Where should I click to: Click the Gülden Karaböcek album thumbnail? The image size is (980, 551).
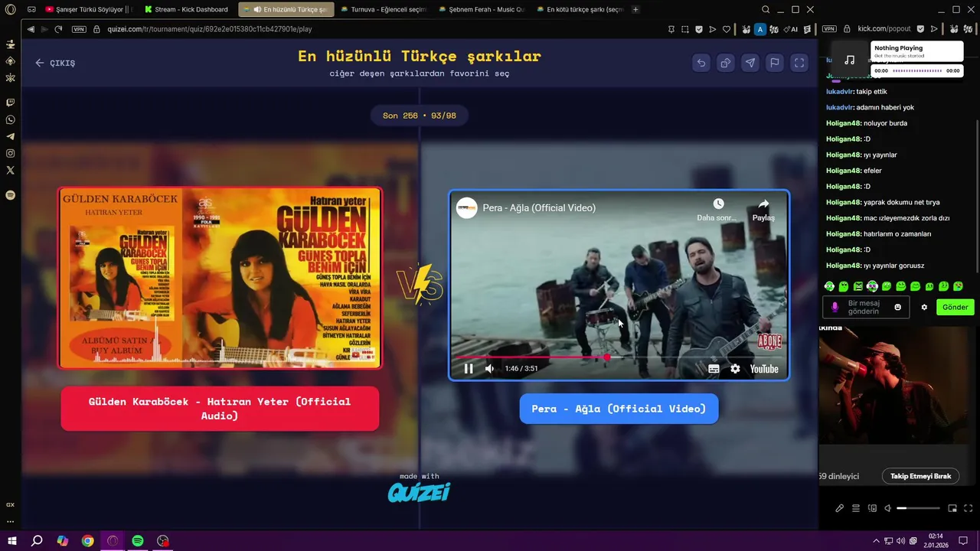pyautogui.click(x=220, y=278)
